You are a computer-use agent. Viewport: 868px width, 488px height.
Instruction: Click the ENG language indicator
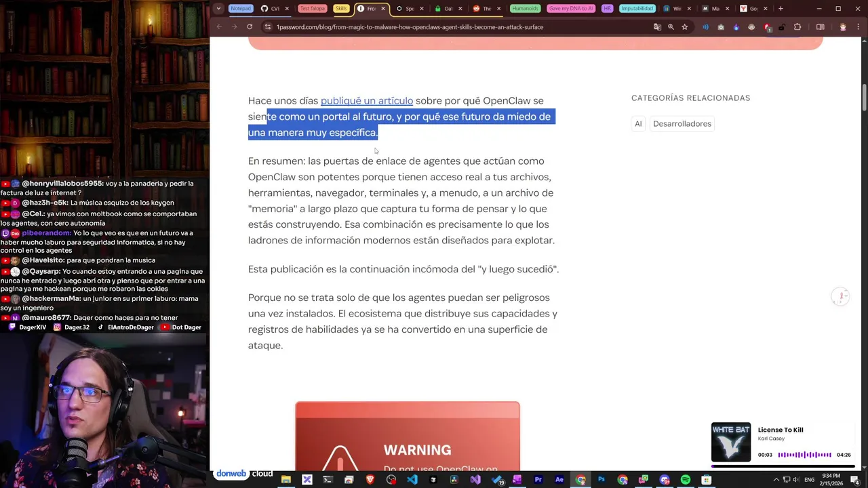pos(809,480)
